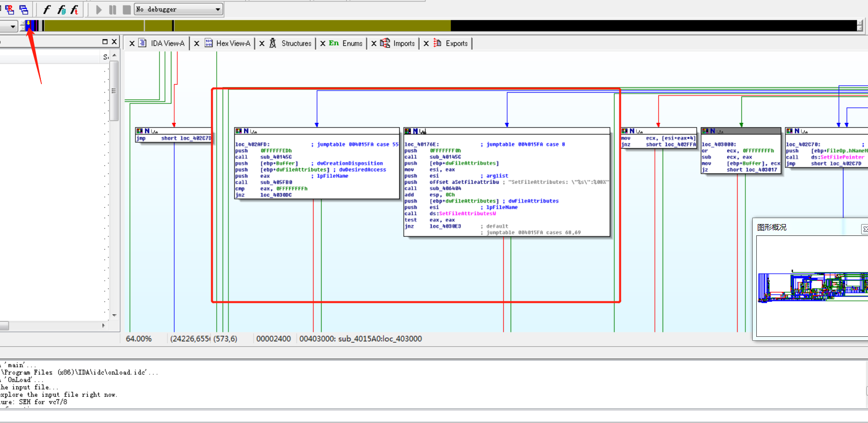The height and width of the screenshot is (423, 868).
Task: Close the Imports tab
Action: click(374, 43)
